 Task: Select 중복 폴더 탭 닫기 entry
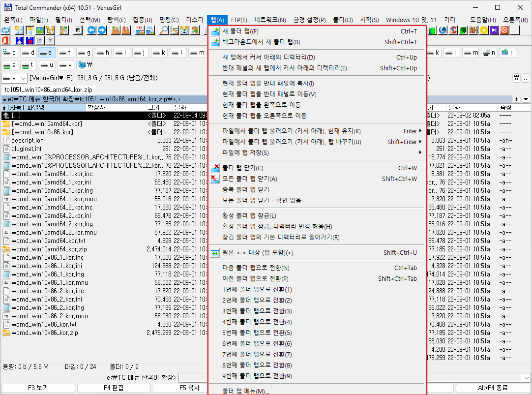[317, 190]
